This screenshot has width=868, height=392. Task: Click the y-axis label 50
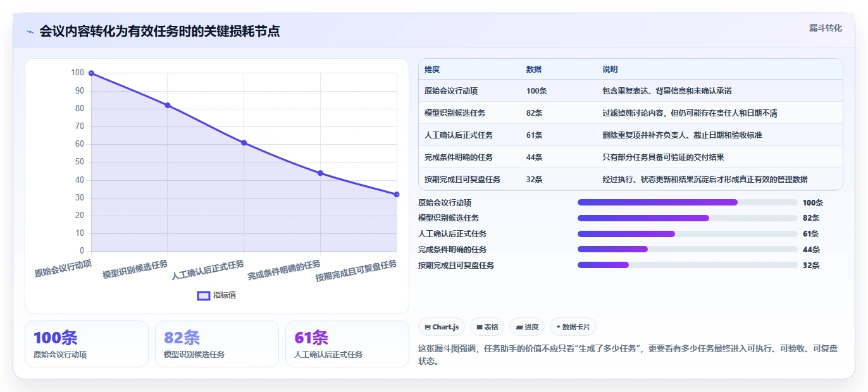(x=79, y=162)
